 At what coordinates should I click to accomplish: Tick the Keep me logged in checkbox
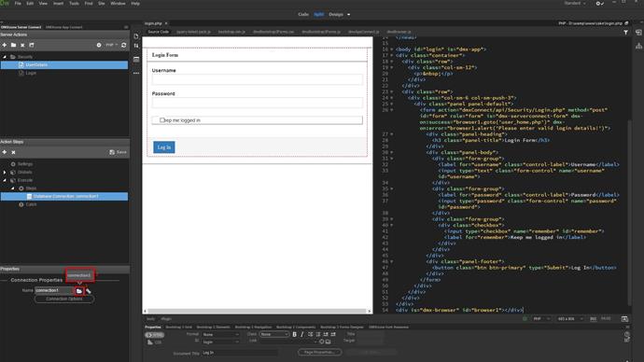tap(162, 120)
